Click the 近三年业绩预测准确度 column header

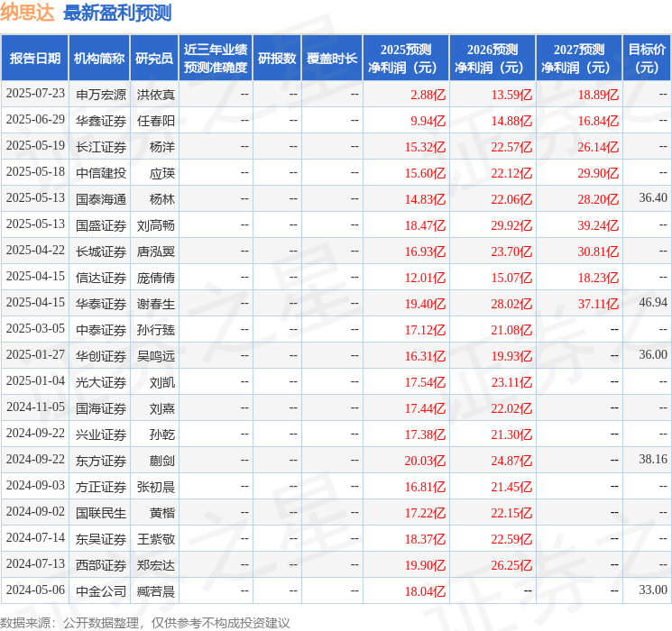216,59
